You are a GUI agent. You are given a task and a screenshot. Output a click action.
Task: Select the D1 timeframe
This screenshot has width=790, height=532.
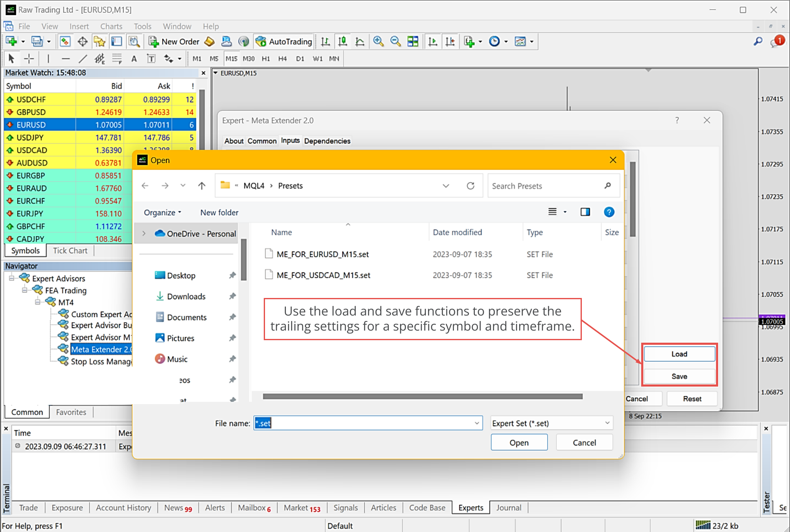coord(300,59)
